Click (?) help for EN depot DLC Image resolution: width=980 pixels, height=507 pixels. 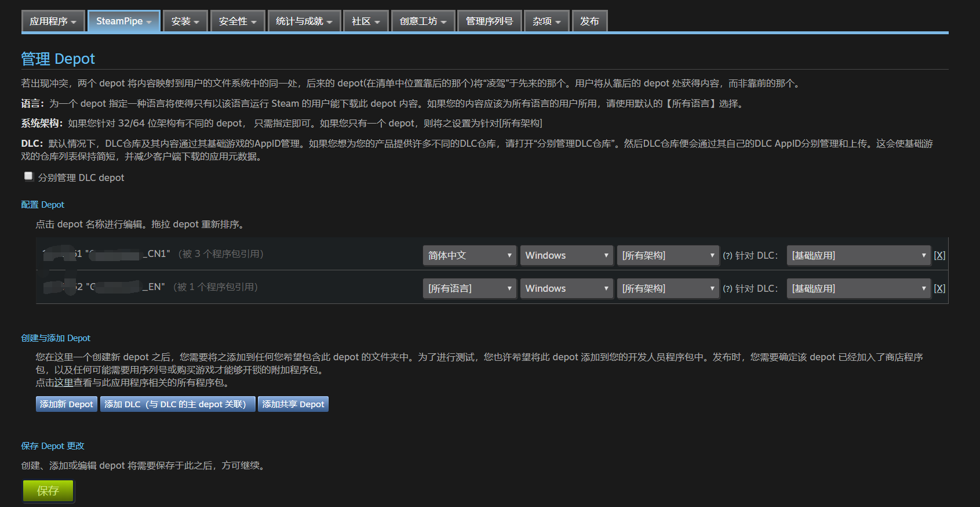pyautogui.click(x=727, y=289)
